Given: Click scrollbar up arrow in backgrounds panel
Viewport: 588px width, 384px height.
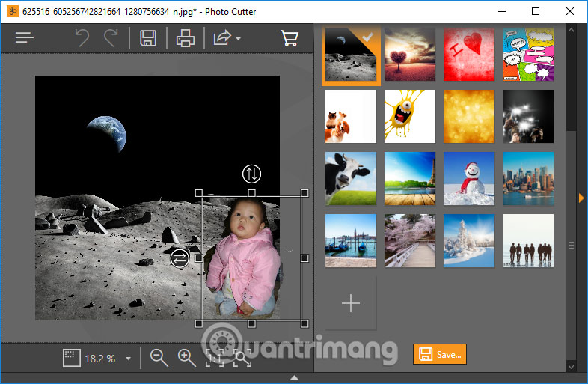Looking at the screenshot, I should click(571, 30).
